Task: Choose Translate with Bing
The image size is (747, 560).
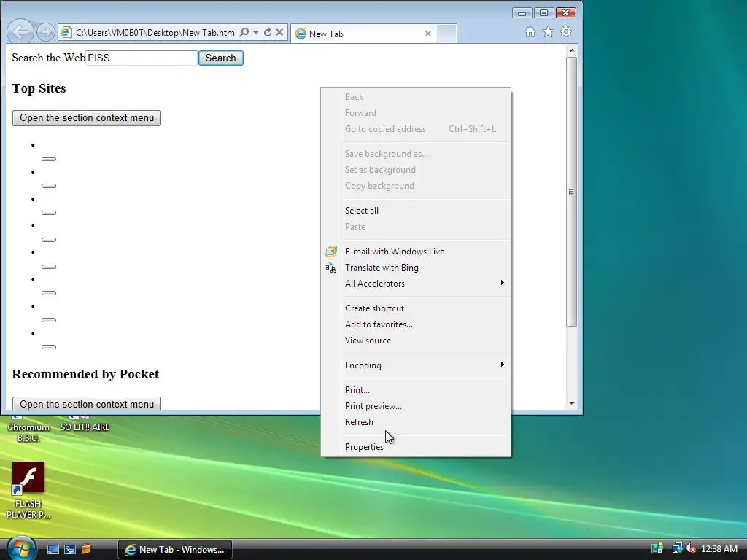Action: click(x=416, y=268)
